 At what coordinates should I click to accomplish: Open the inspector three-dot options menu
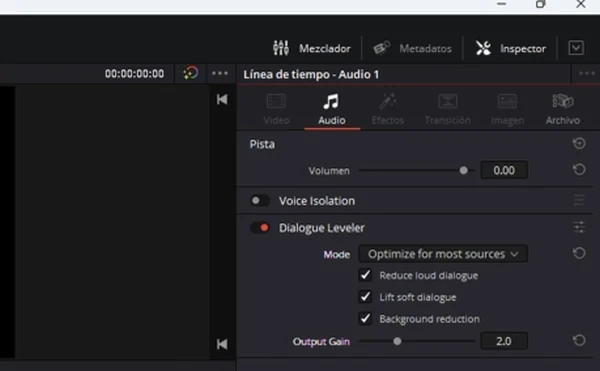tap(587, 73)
